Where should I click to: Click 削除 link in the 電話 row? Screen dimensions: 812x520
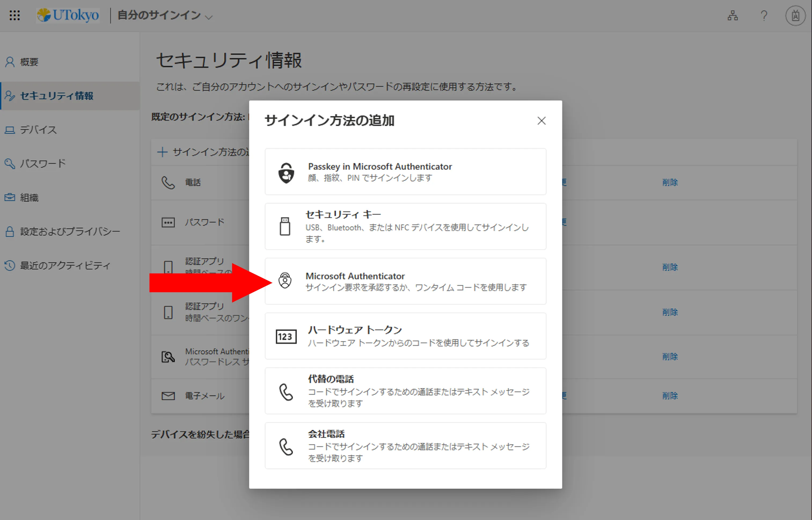click(670, 182)
